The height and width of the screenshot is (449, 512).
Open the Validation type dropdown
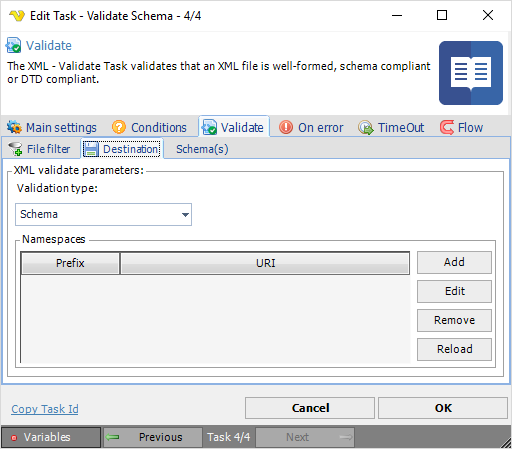[103, 214]
